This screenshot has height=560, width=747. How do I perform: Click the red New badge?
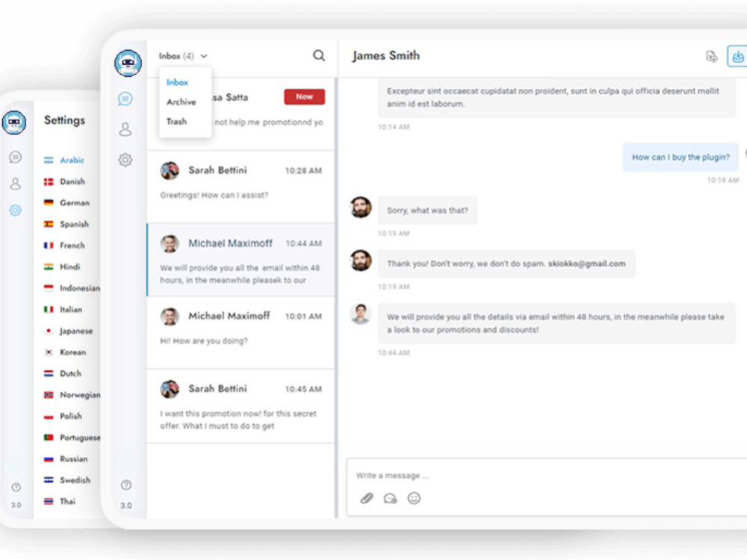click(305, 96)
